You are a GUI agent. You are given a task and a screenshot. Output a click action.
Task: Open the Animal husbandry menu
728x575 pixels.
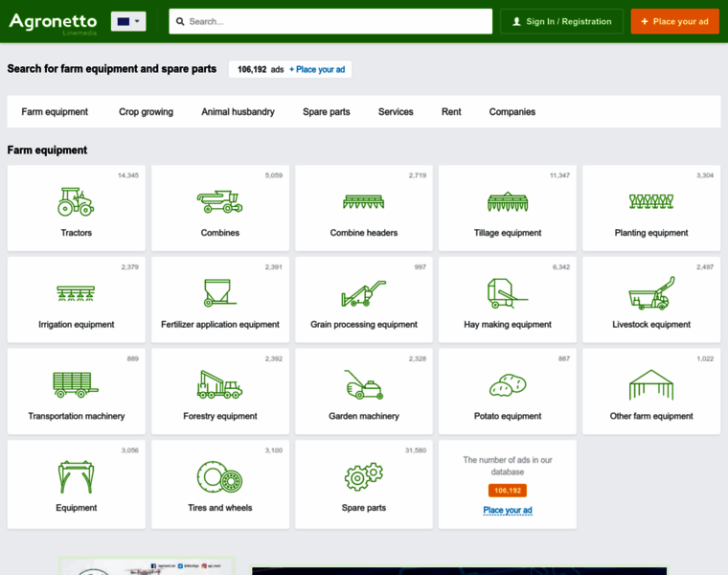pyautogui.click(x=238, y=112)
